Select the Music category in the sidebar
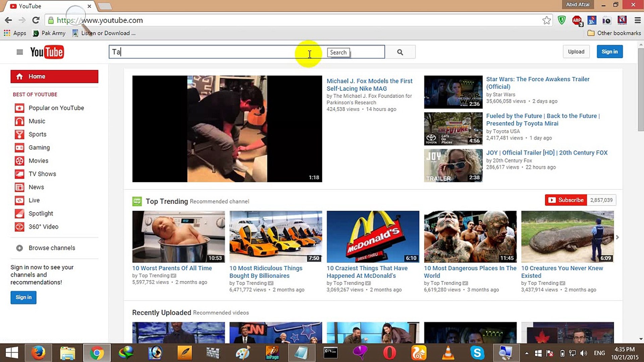The image size is (644, 362). click(x=37, y=121)
